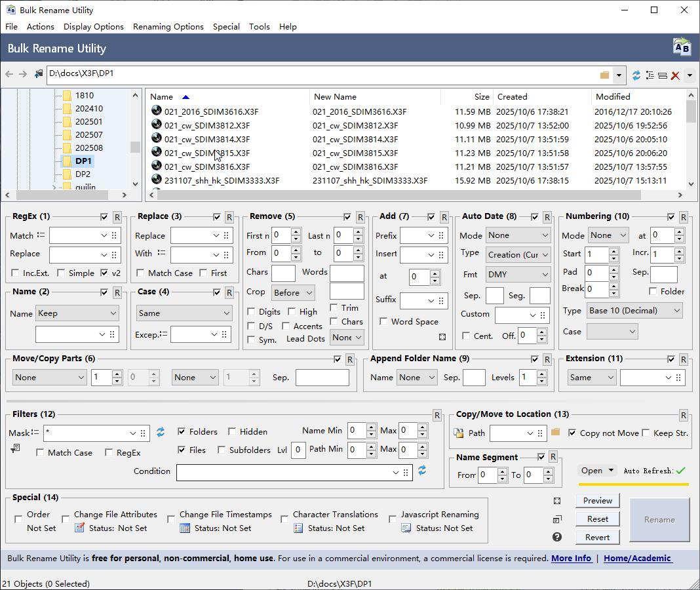Click the tree view icon in the top toolbar

(650, 75)
